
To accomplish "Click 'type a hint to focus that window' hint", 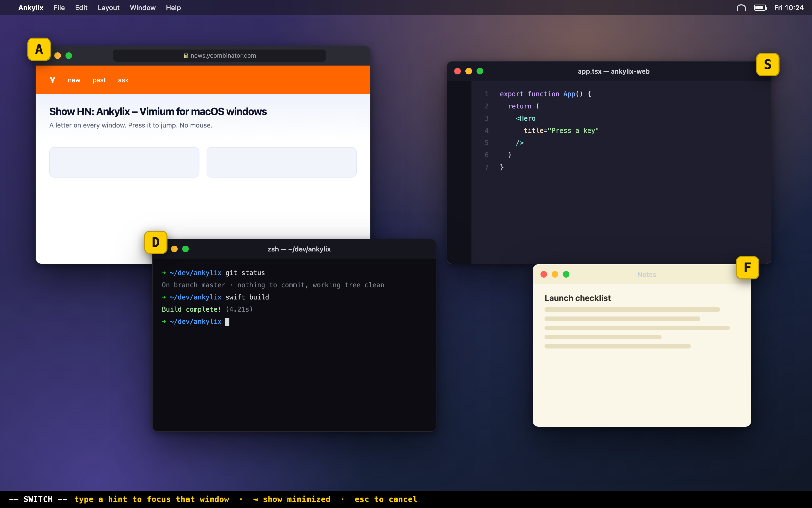I will pos(152,499).
